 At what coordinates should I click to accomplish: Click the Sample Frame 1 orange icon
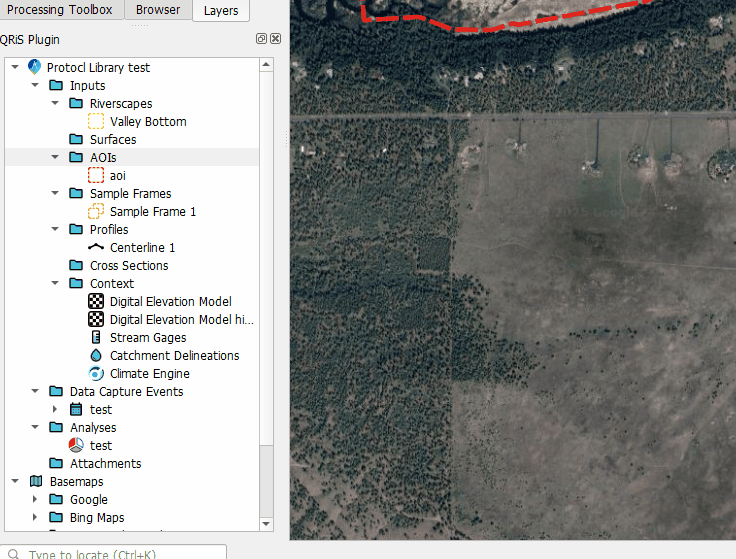[x=96, y=211]
